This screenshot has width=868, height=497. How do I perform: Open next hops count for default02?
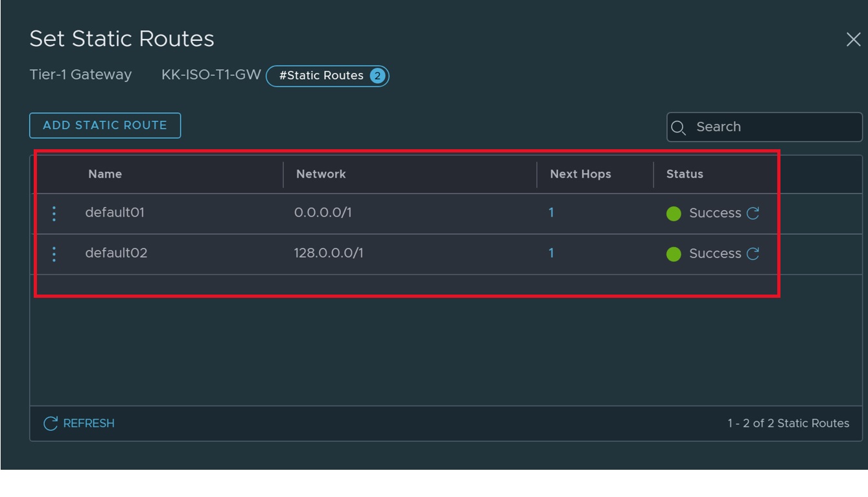[551, 253]
